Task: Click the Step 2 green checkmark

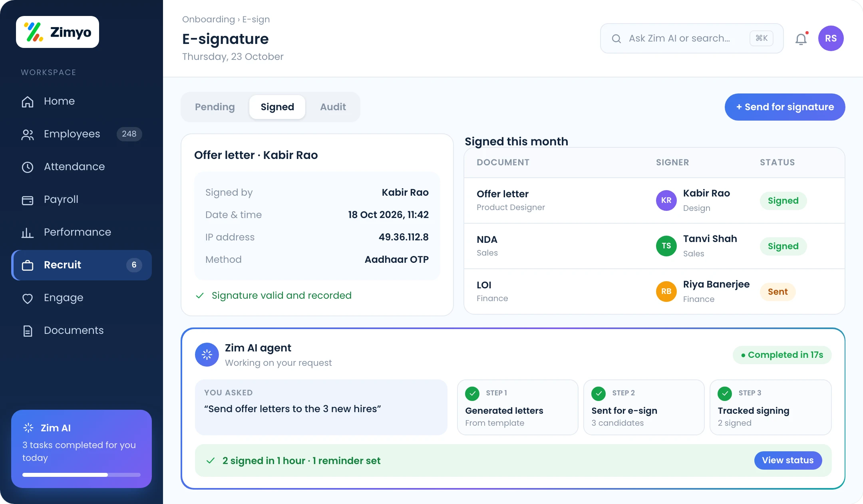Action: tap(599, 393)
